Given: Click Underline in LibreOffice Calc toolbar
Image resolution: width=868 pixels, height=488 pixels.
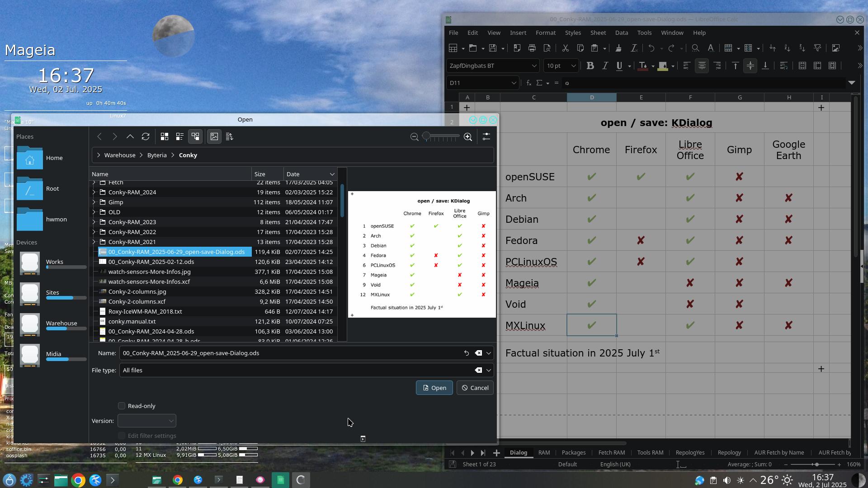Looking at the screenshot, I should [x=619, y=66].
